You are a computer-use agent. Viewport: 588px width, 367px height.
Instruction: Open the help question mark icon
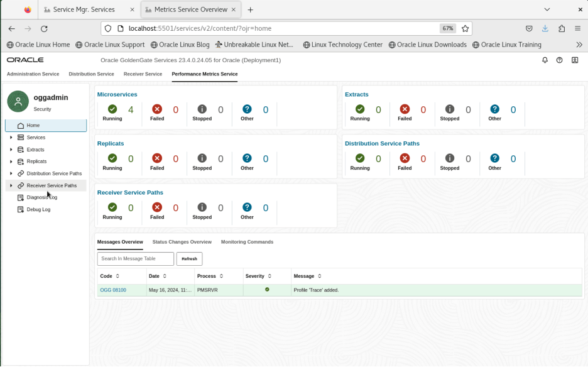pos(559,60)
